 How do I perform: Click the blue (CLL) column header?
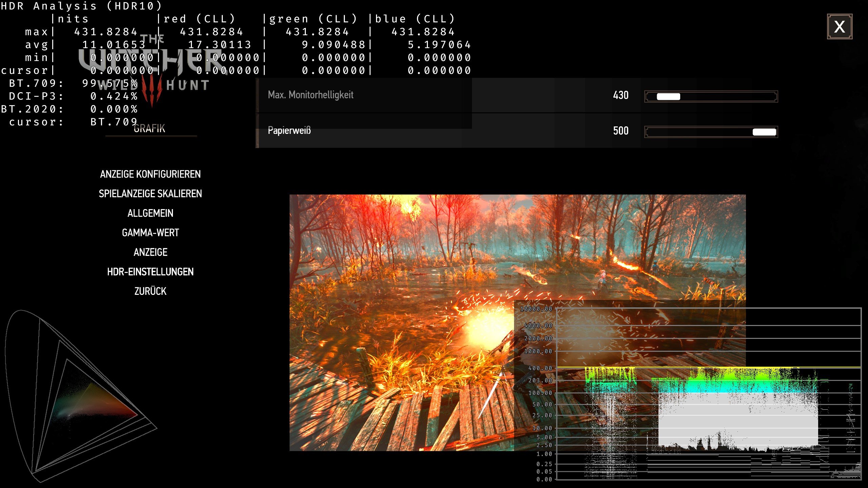pyautogui.click(x=415, y=19)
